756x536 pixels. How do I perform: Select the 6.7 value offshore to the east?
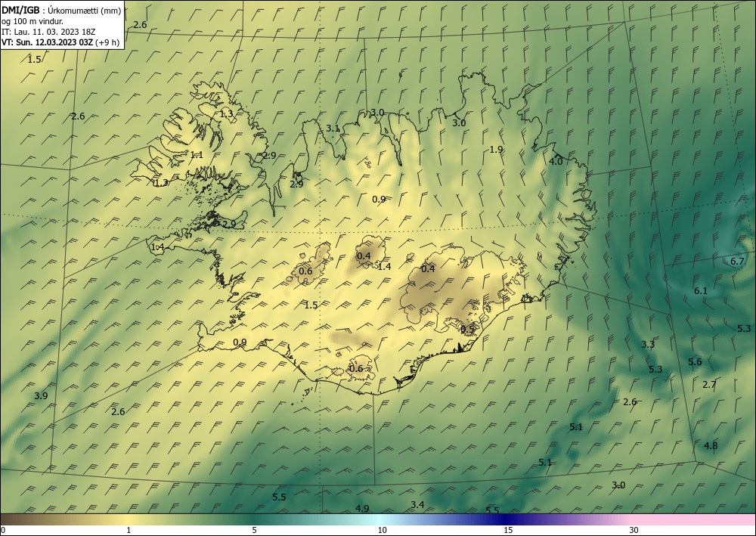(737, 262)
